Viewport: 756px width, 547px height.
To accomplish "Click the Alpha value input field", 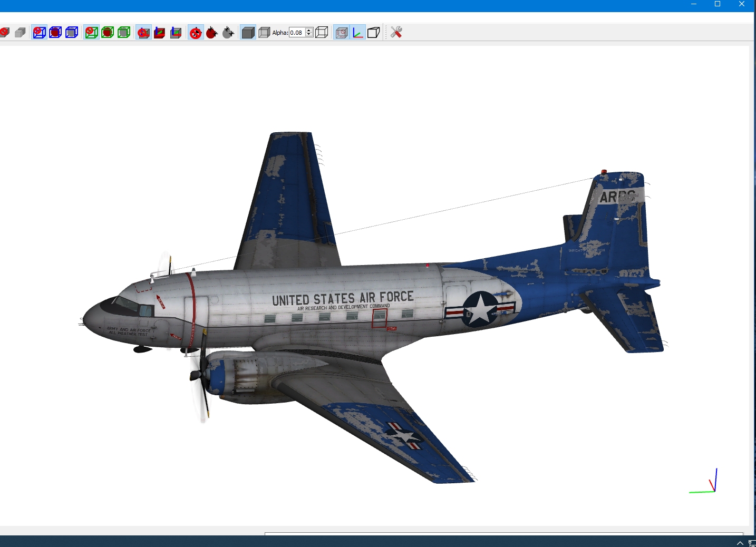I will tap(297, 33).
